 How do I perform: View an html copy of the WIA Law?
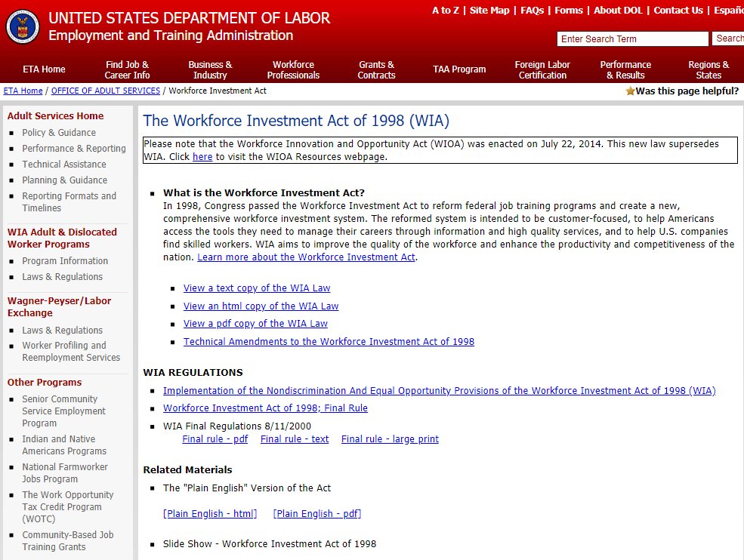click(x=261, y=306)
